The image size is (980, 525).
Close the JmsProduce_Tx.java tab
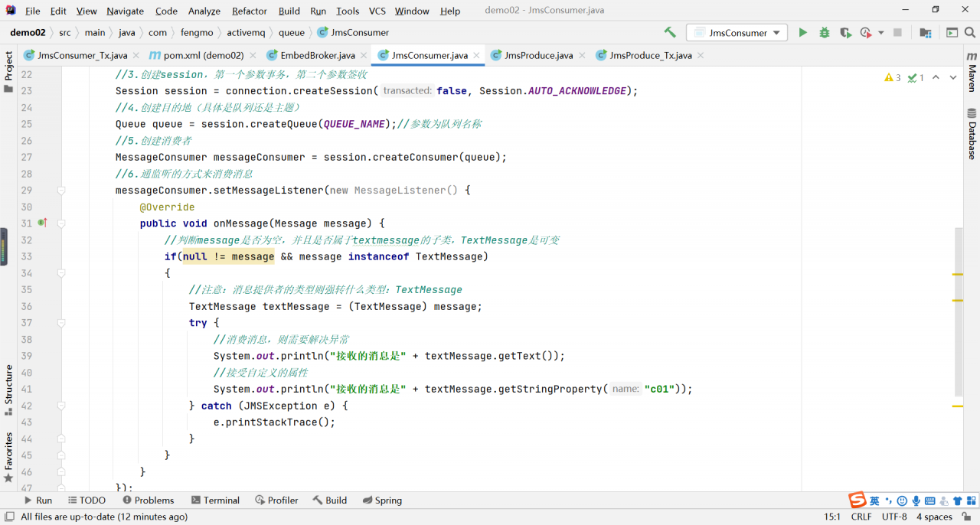pos(701,55)
